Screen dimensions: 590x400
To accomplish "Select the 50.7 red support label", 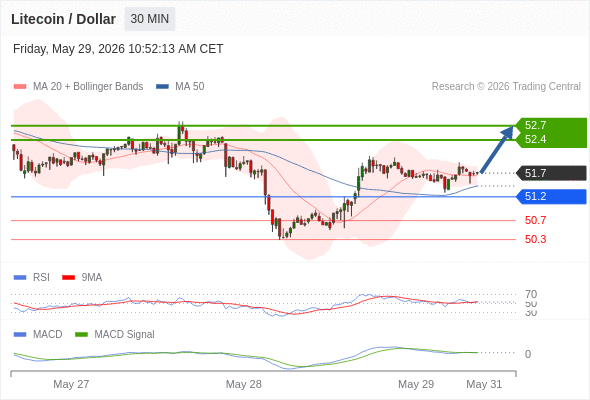I will coord(535,220).
